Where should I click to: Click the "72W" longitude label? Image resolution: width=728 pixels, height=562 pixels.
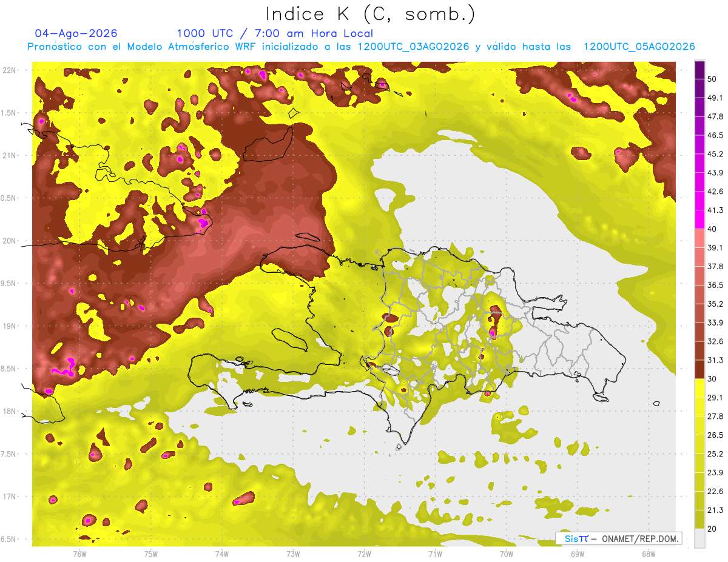tap(364, 554)
